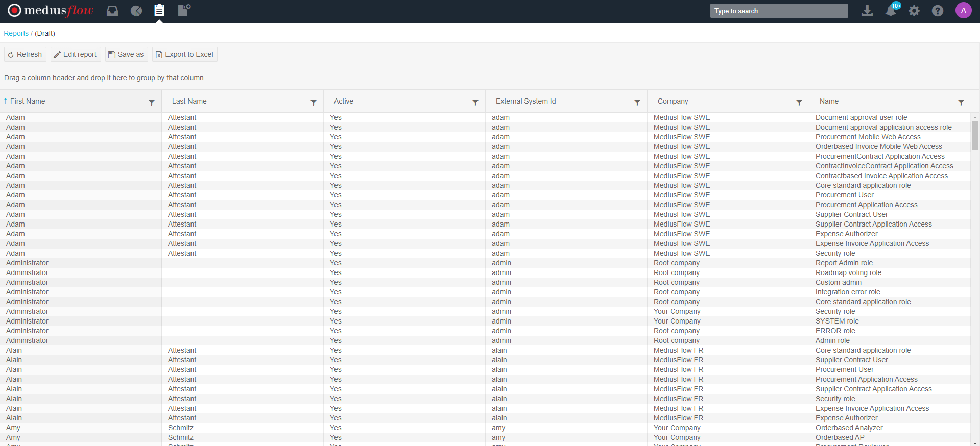980x446 pixels.
Task: Open filter for Name column
Action: click(961, 103)
